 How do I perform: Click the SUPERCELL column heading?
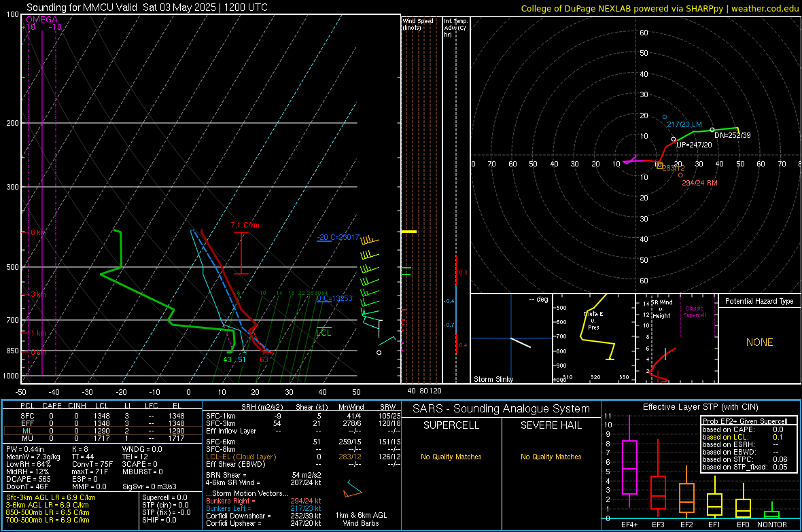pos(451,425)
